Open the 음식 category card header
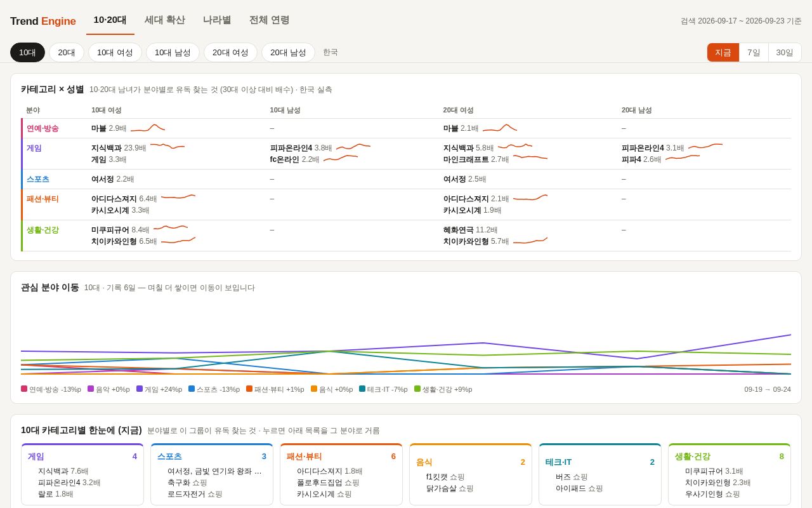Screen dimensions: 812x508 (471, 462)
